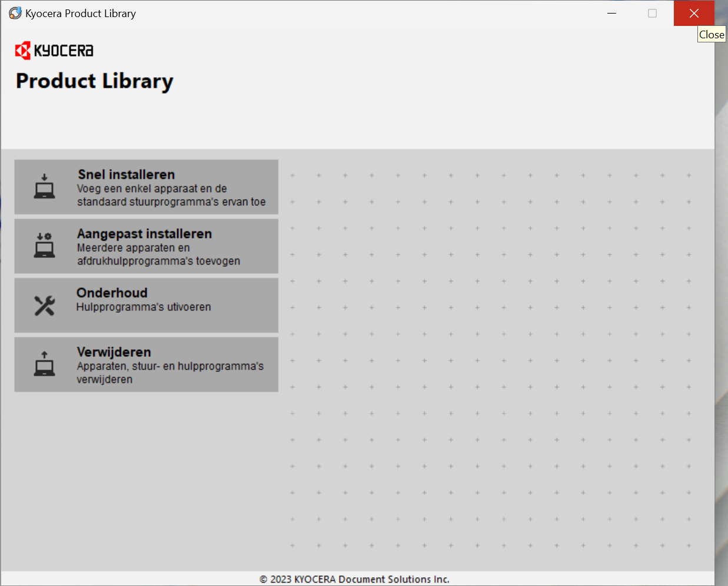Click the 2023 KYOCERA Document Solutions copyright text

point(354,579)
